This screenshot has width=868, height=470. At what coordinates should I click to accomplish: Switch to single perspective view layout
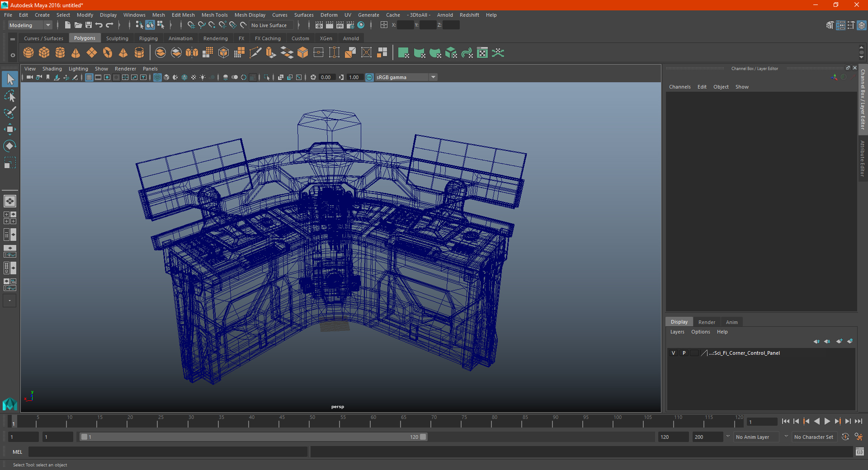pos(10,201)
